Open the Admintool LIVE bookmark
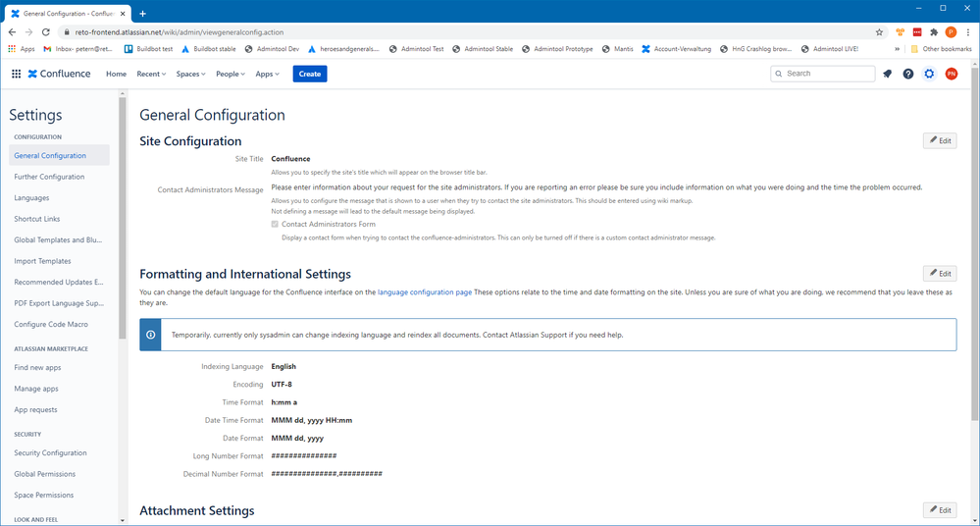The width and height of the screenshot is (980, 526). coord(830,49)
